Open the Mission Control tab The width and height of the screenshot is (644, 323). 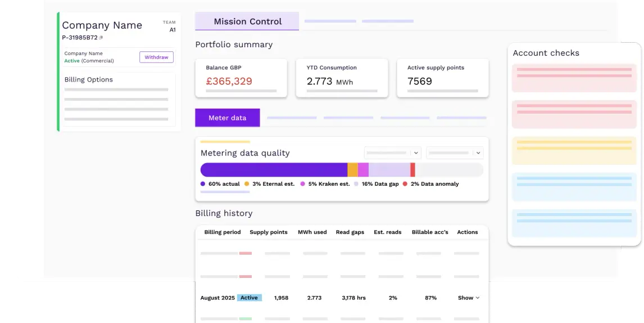click(x=247, y=21)
